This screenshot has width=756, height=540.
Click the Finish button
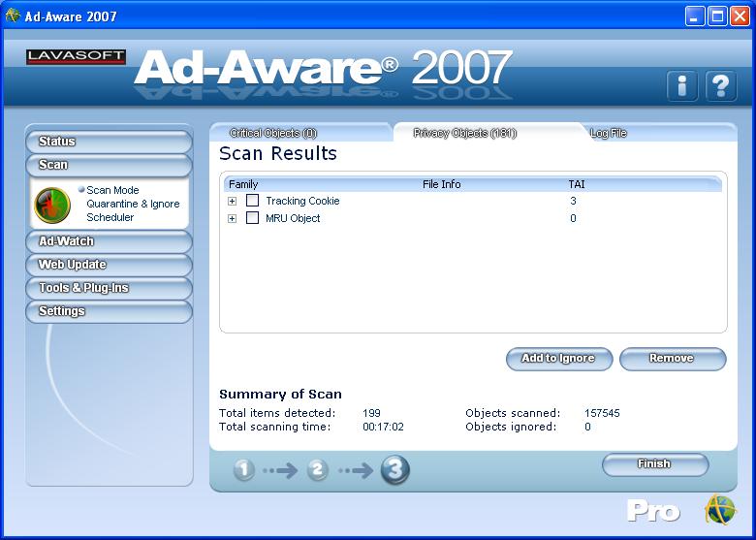(655, 464)
